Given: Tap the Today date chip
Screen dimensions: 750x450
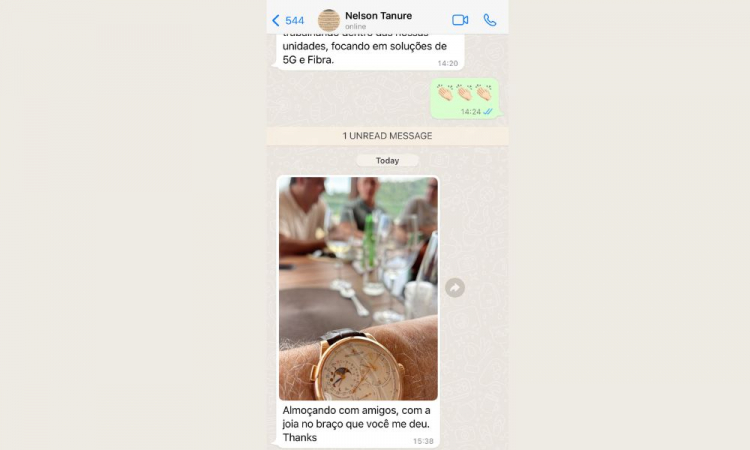Looking at the screenshot, I should coord(387,161).
